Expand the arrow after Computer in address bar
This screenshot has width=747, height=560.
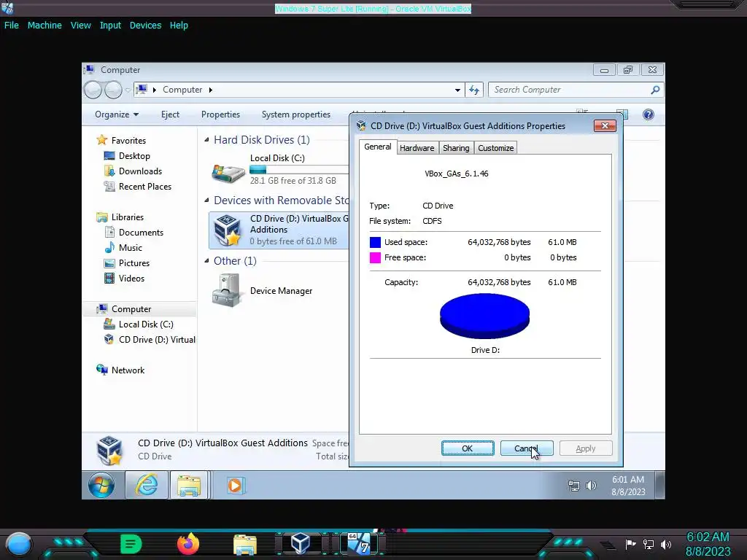(211, 90)
